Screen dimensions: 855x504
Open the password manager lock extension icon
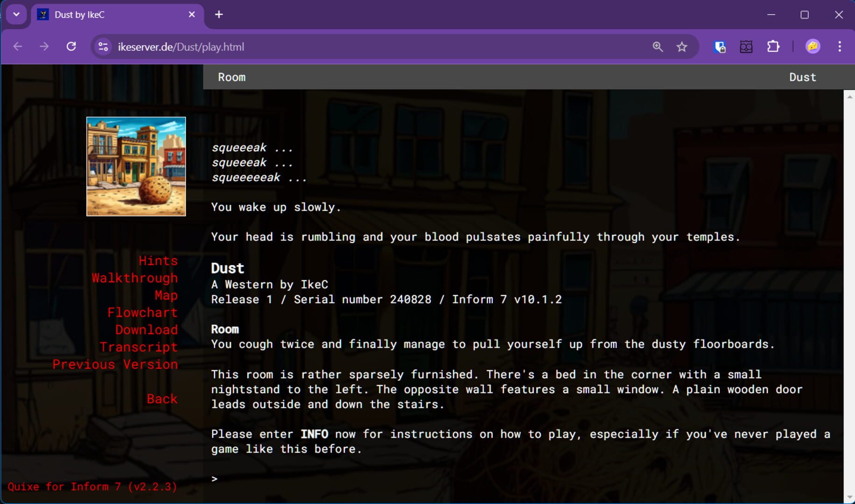tap(720, 47)
